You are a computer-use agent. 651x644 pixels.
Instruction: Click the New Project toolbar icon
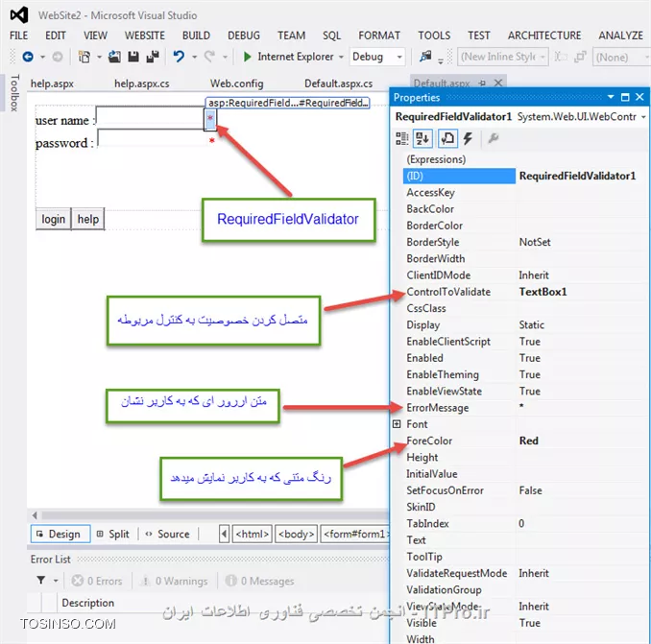point(84,57)
